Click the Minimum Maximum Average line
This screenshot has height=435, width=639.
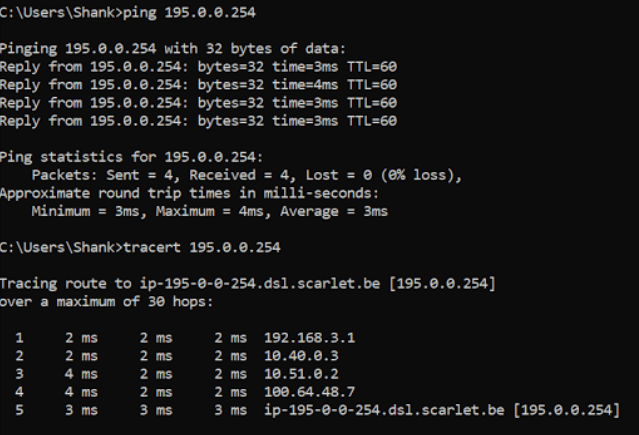pyautogui.click(x=210, y=211)
